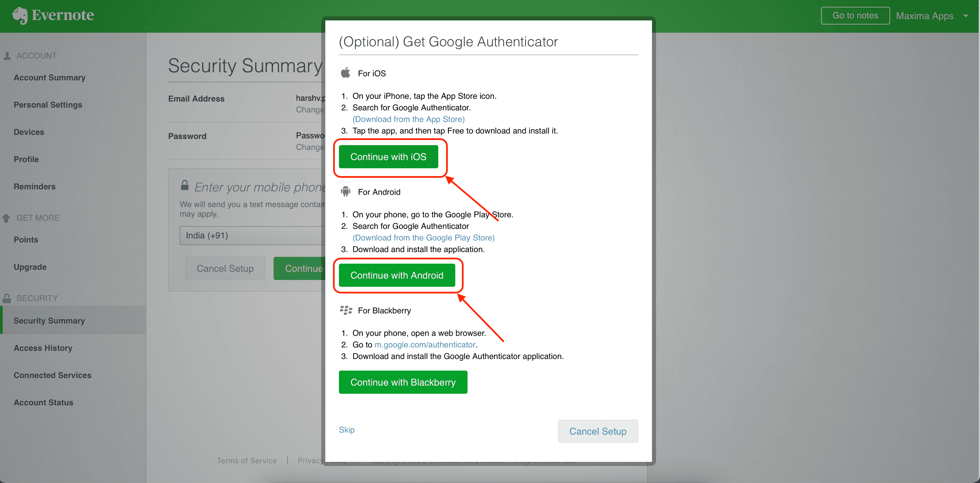Click the "For iOS" label
This screenshot has width=980, height=483.
pos(372,73)
